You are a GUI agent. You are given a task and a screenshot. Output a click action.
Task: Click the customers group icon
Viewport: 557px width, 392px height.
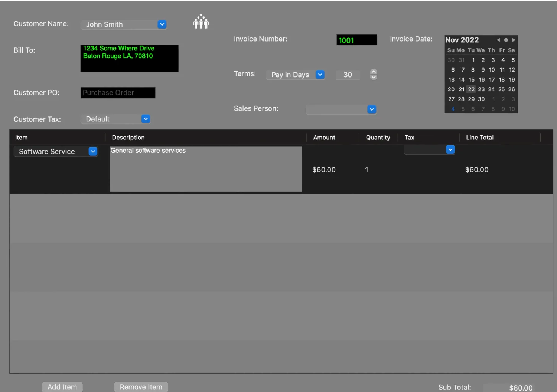point(201,22)
